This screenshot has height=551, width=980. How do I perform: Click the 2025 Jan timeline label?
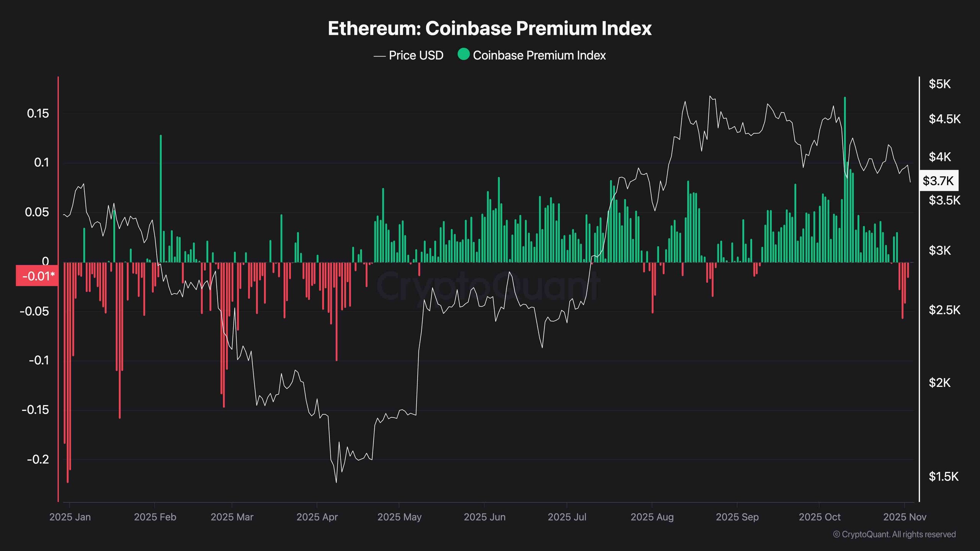click(x=70, y=517)
